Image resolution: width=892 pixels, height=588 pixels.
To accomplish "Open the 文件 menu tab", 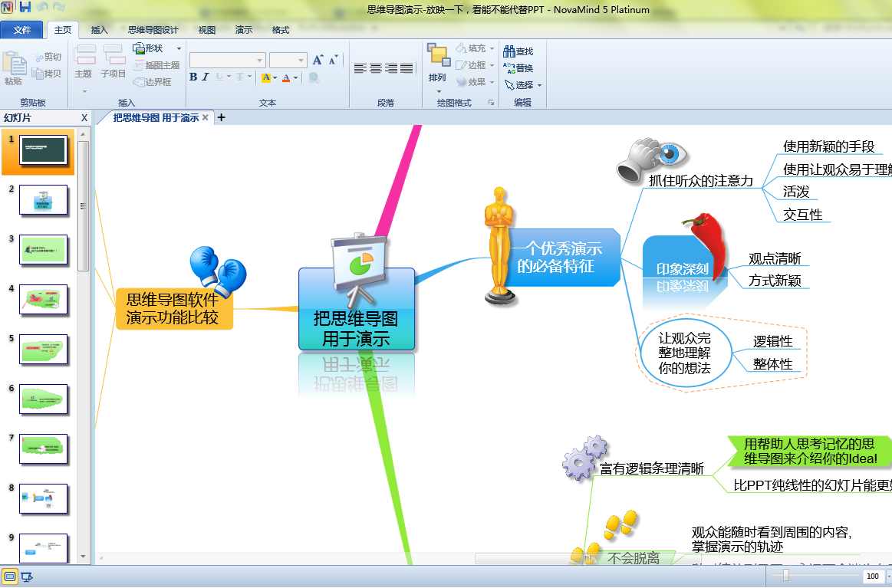I will 21,30.
